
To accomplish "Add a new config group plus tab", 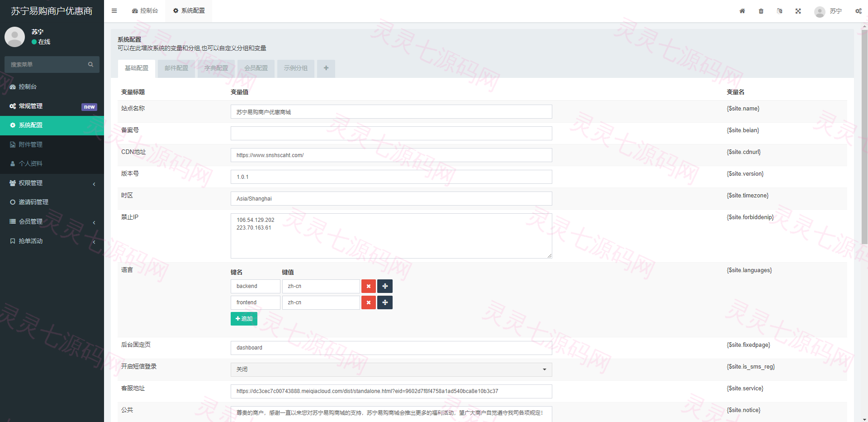I will click(x=326, y=68).
